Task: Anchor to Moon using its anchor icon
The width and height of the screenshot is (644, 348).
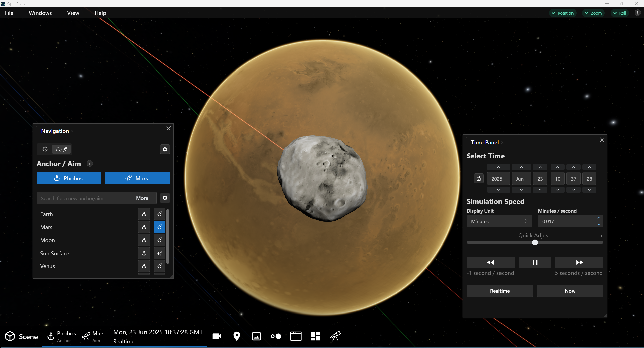Action: pyautogui.click(x=144, y=240)
